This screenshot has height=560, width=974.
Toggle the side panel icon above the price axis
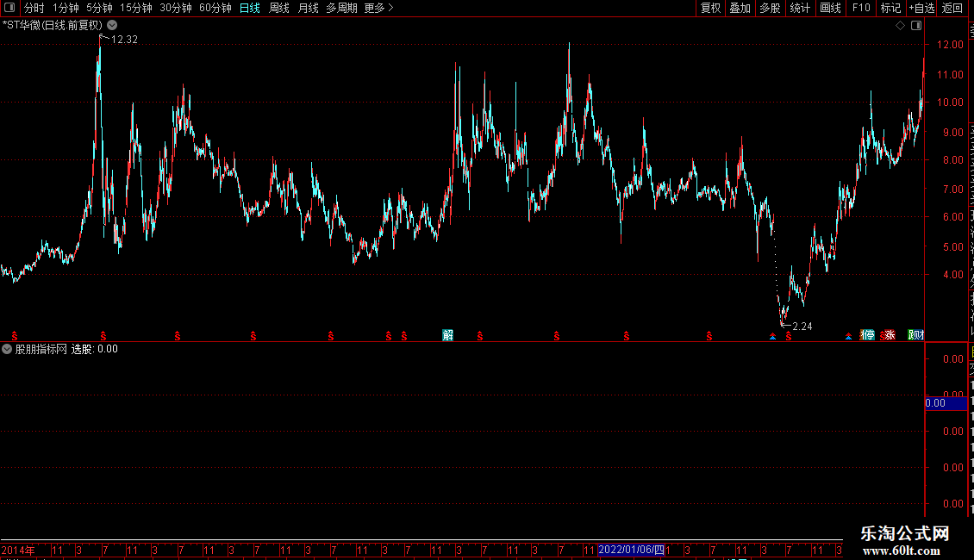click(916, 26)
